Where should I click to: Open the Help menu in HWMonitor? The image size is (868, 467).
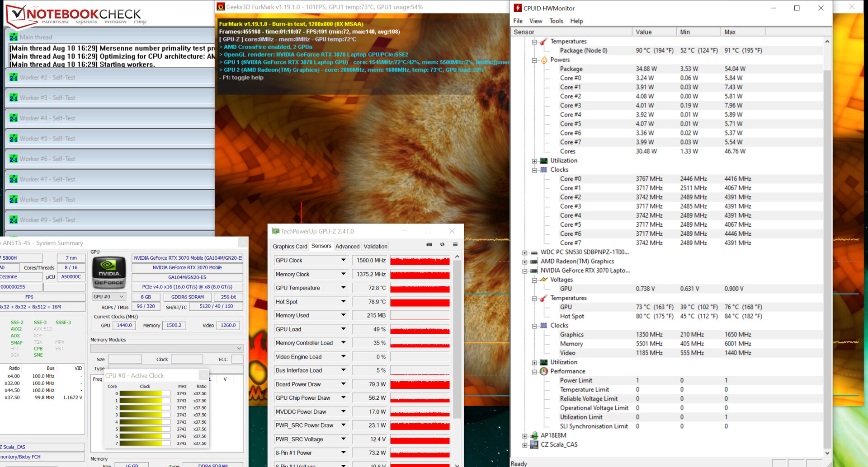pos(576,21)
